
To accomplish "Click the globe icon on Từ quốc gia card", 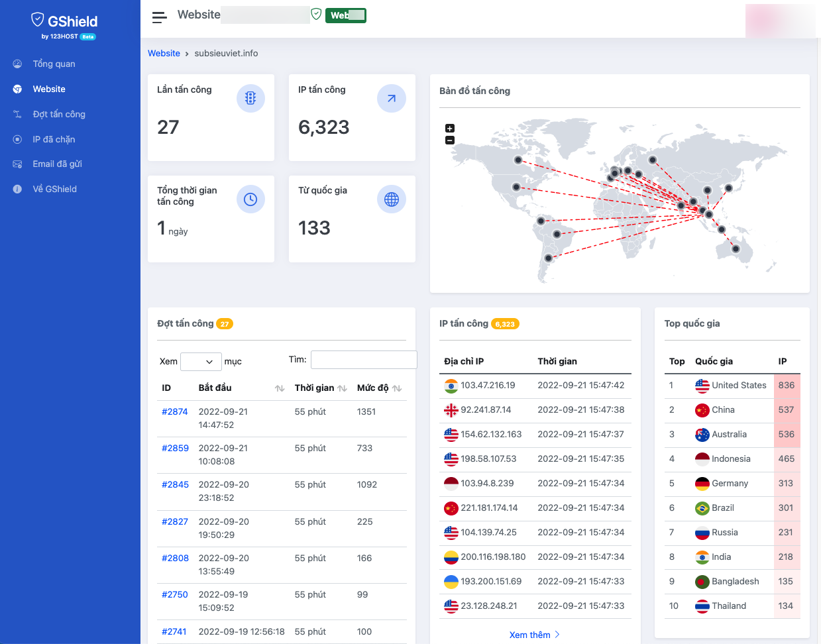I will tap(392, 199).
